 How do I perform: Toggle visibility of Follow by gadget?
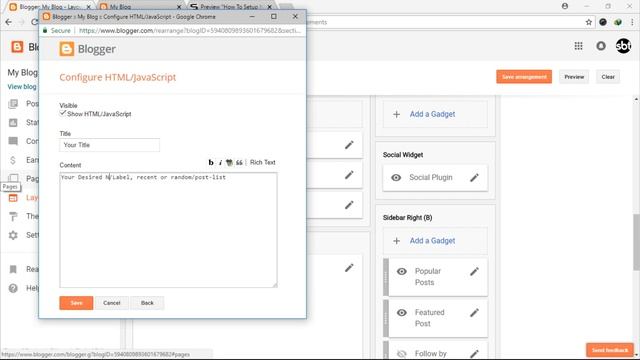(402, 354)
